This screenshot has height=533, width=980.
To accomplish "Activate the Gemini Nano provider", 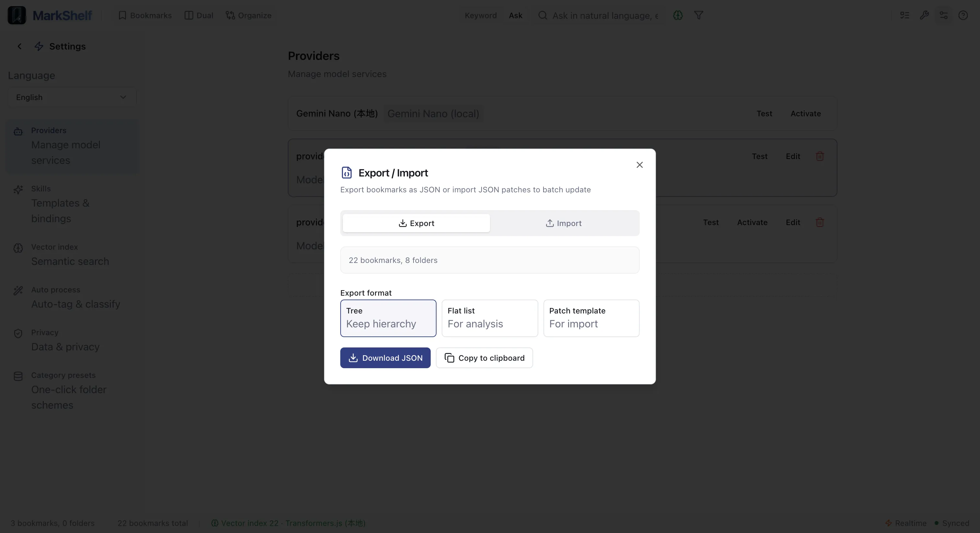I will 805,113.
